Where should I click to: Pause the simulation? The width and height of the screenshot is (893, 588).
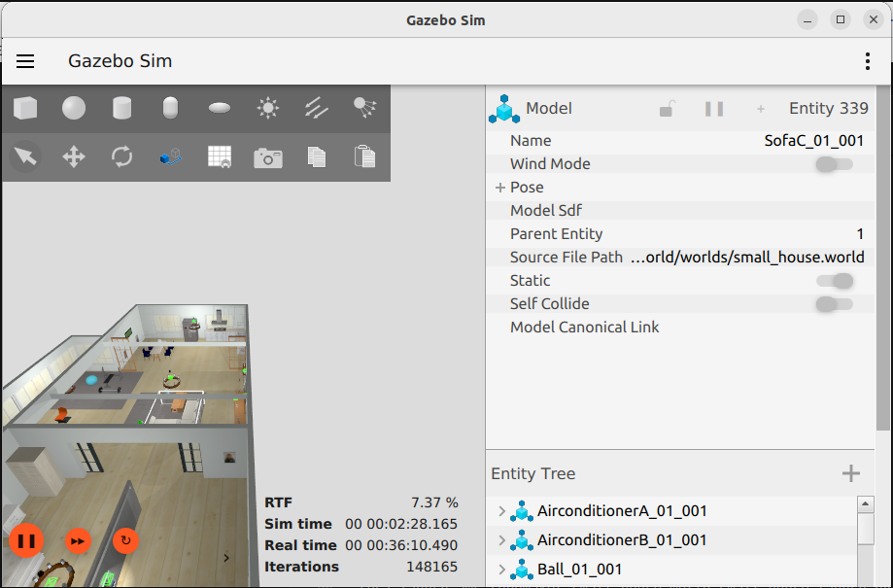(x=26, y=540)
